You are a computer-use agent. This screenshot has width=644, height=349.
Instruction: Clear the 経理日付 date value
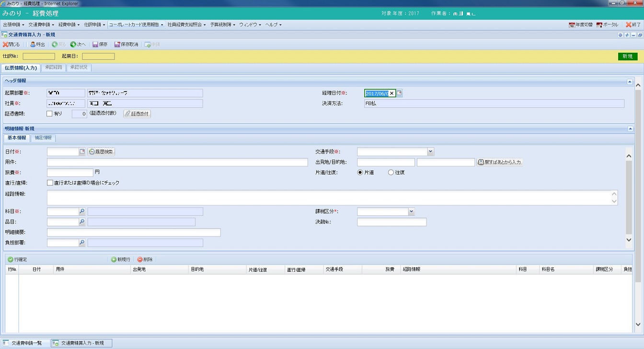(391, 93)
